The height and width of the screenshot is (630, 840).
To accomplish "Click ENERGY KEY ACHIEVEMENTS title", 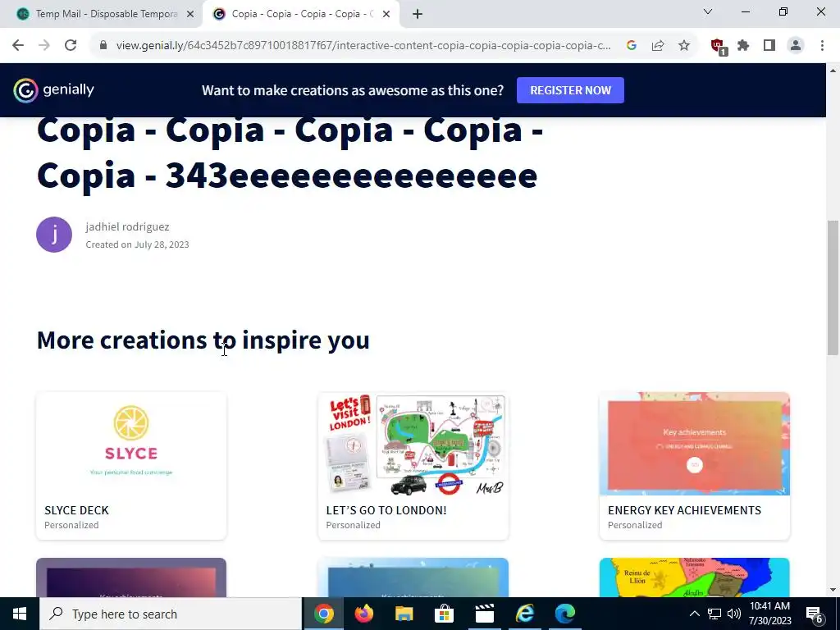I will click(685, 510).
